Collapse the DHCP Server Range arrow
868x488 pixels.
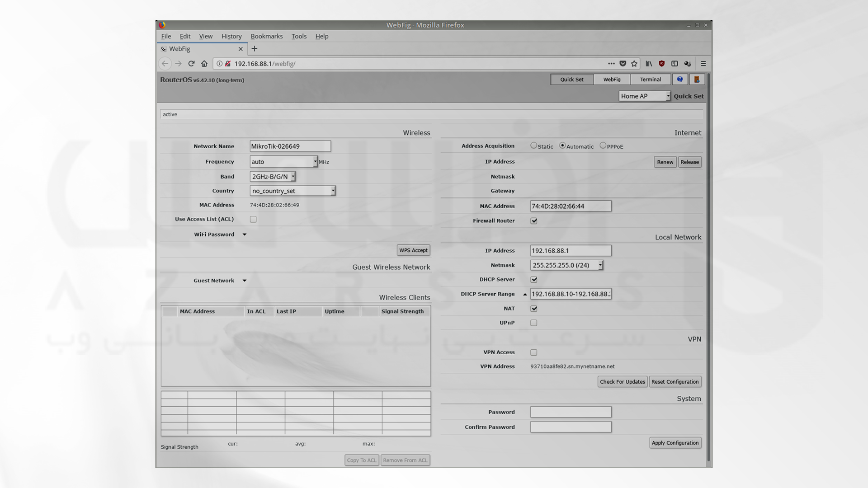[x=525, y=294]
